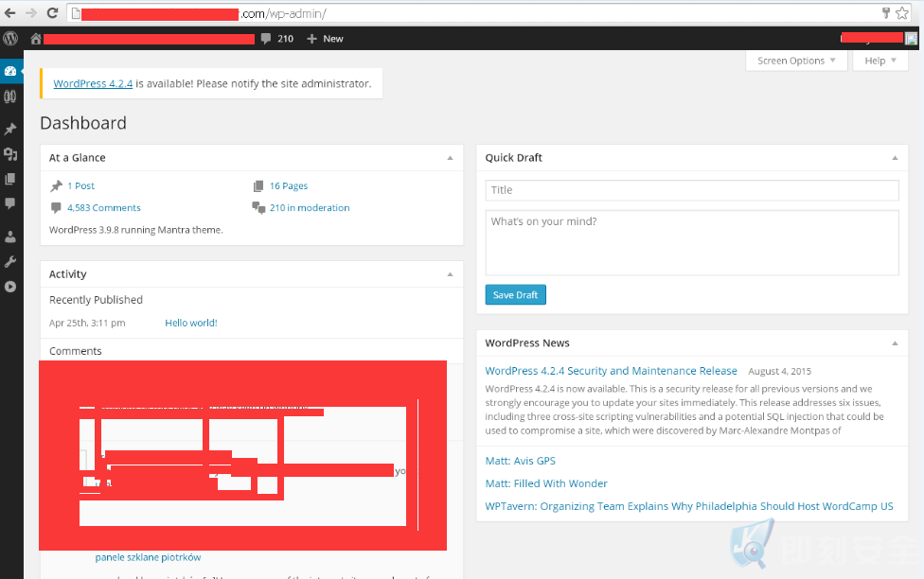Open the WPTavern Philadelphia WordCamp US link
The image size is (924, 579).
point(689,506)
